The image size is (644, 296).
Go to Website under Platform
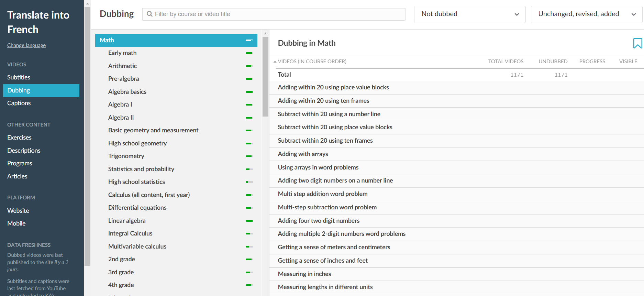(x=18, y=211)
